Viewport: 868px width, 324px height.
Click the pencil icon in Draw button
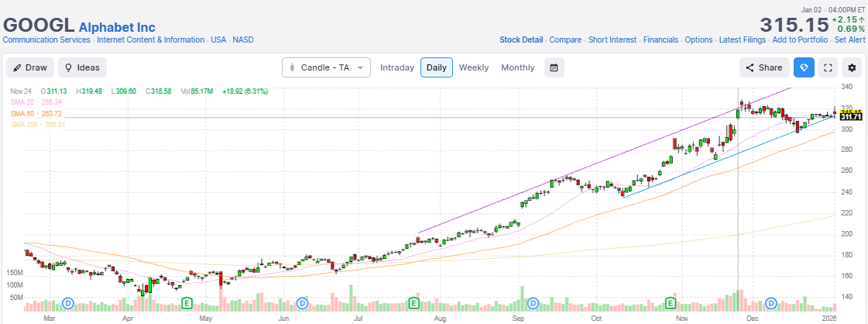point(17,67)
